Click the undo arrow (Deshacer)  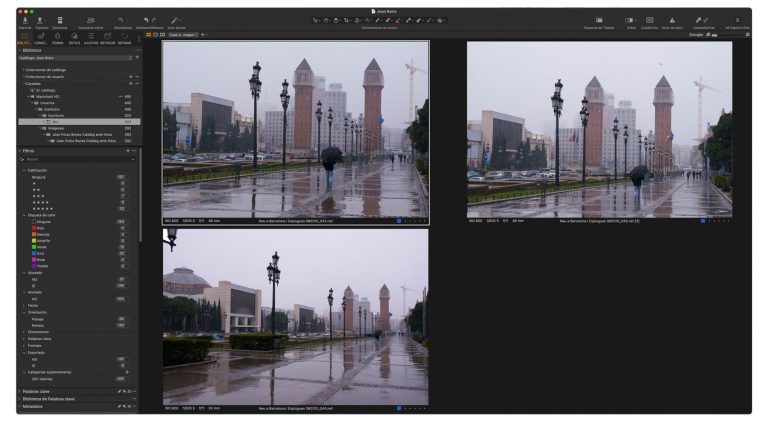(146, 21)
